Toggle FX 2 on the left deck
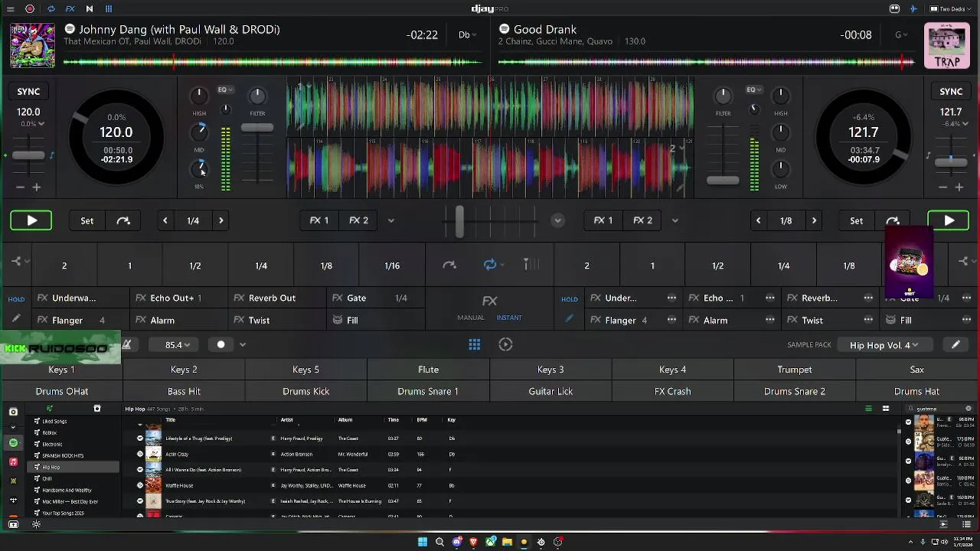The width and height of the screenshot is (980, 551). (359, 220)
